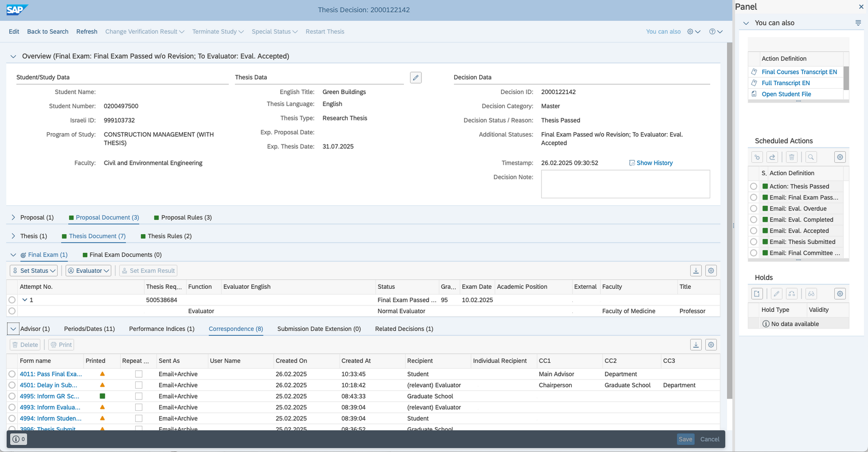Open the Evaluator dropdown button
Viewport: 868px width, 452px height.
tap(89, 271)
